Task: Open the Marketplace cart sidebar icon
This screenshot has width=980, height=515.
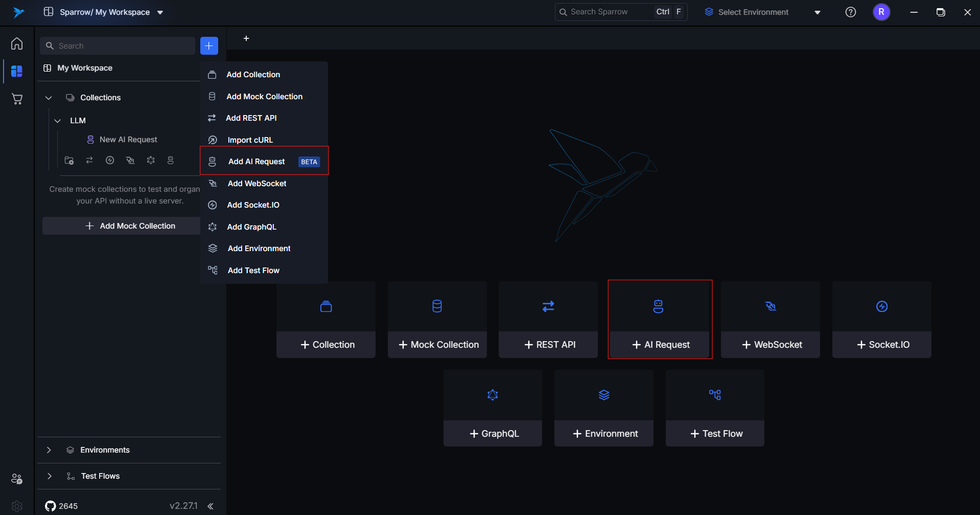Action: [17, 99]
